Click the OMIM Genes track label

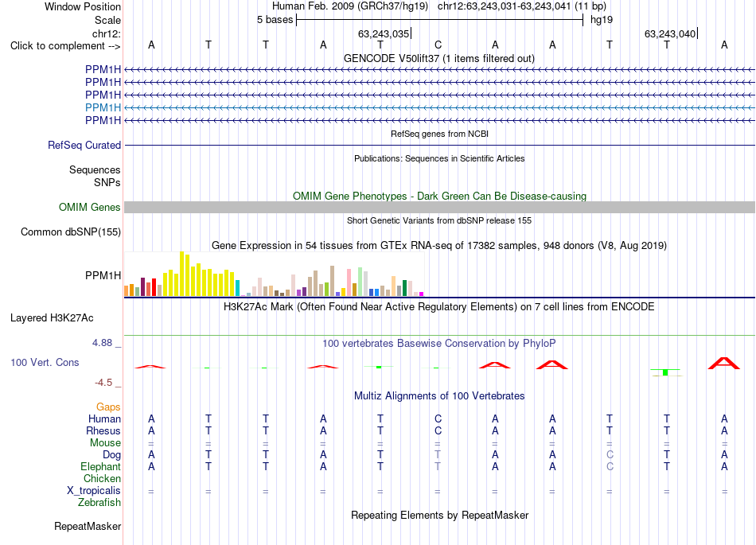click(x=89, y=207)
